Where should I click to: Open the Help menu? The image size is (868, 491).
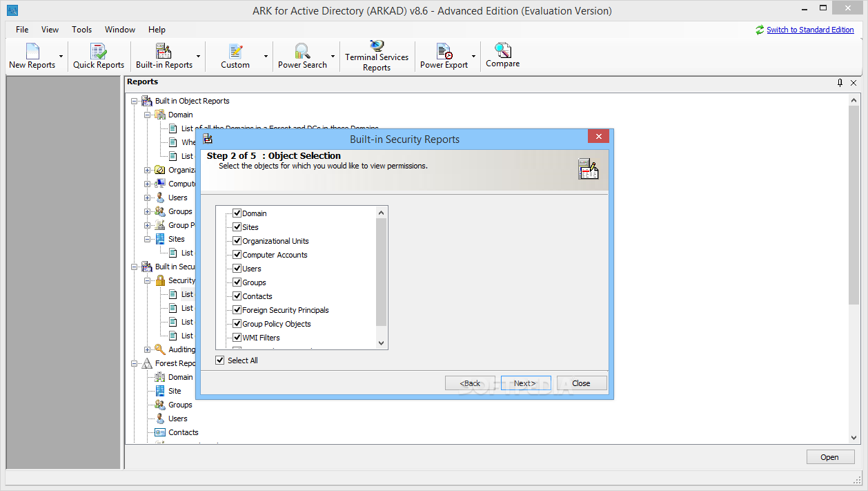pos(157,30)
